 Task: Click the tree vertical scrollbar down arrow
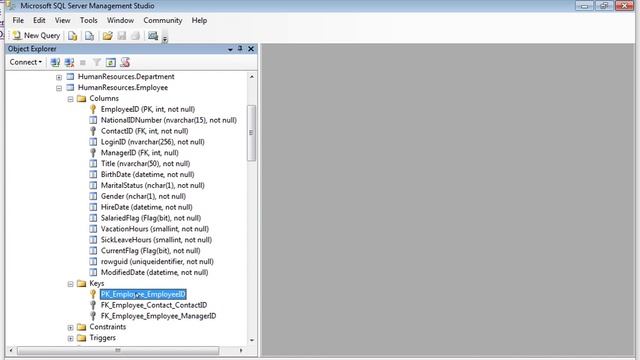(252, 340)
